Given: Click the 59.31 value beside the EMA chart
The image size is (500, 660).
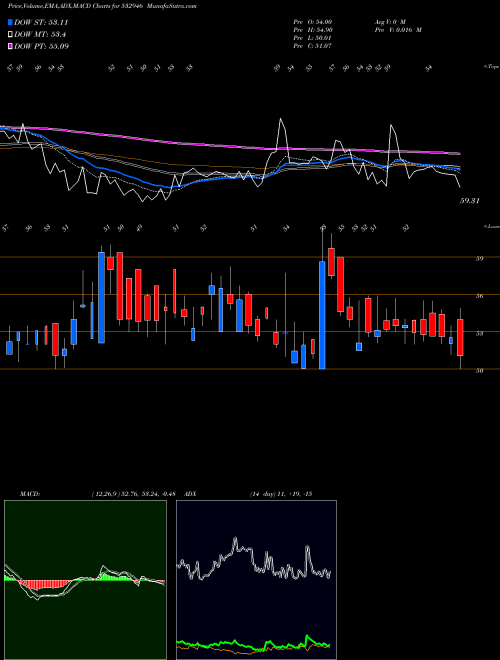Looking at the screenshot, I should (x=470, y=201).
